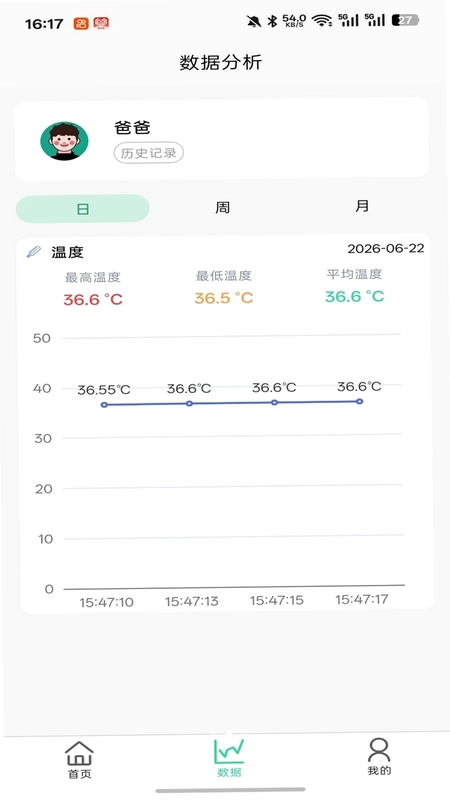Open 历史记录 history records
The width and height of the screenshot is (450, 800).
(148, 153)
